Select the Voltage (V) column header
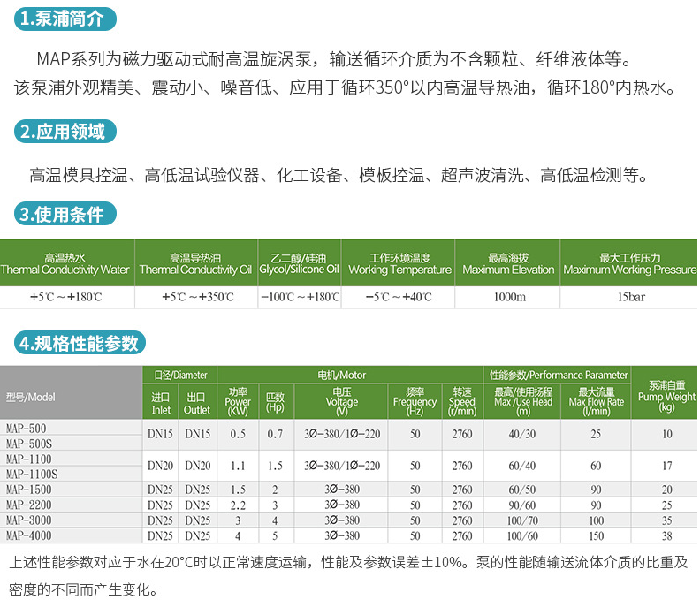 pyautogui.click(x=341, y=402)
